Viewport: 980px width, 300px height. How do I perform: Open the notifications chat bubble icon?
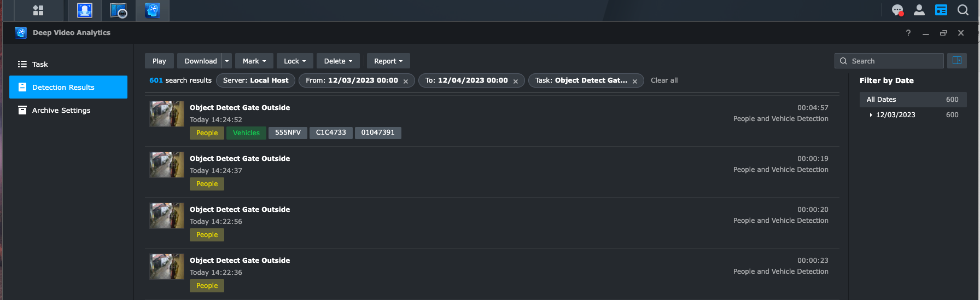pos(897,10)
